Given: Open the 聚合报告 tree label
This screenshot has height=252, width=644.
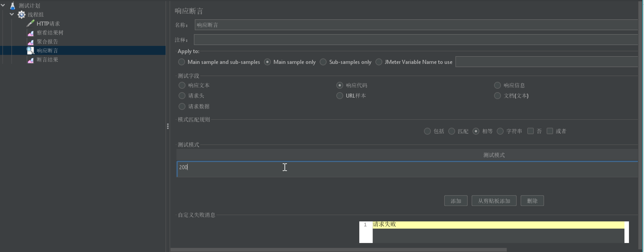Looking at the screenshot, I should tap(47, 42).
